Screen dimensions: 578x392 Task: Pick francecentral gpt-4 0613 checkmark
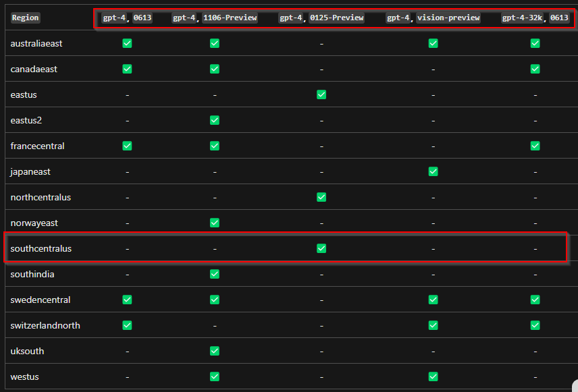[127, 146]
